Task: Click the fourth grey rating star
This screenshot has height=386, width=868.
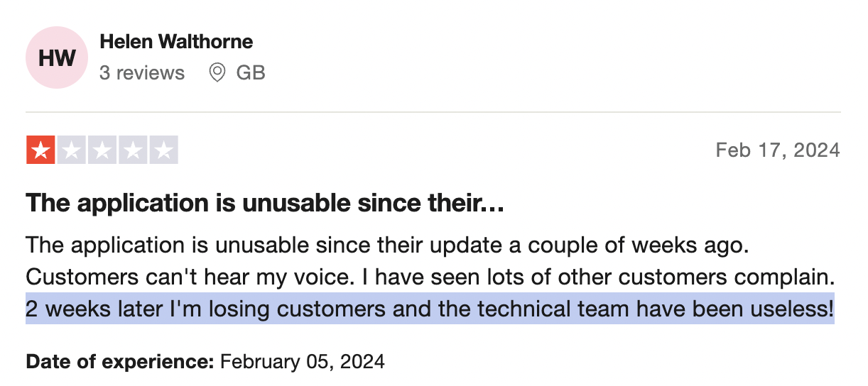Action: (133, 150)
